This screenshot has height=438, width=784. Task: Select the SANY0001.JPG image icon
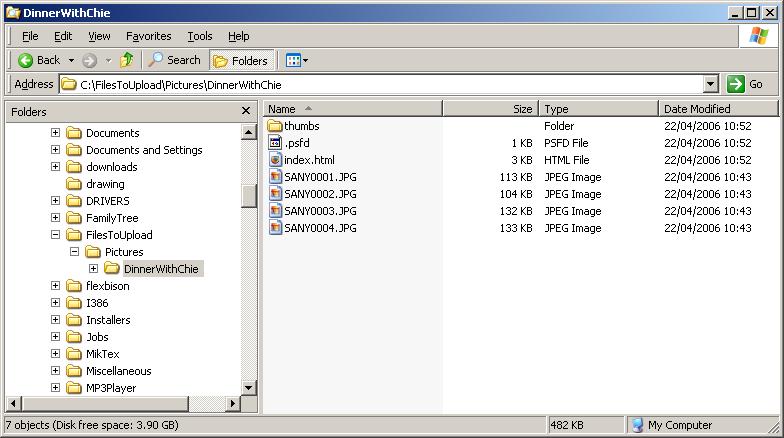pyautogui.click(x=275, y=177)
